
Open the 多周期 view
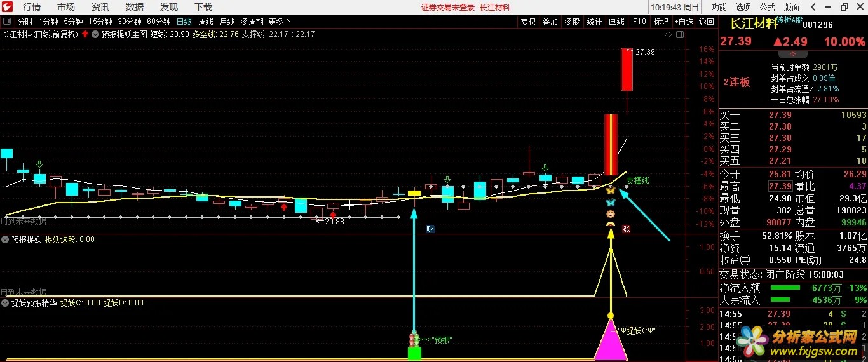click(252, 21)
